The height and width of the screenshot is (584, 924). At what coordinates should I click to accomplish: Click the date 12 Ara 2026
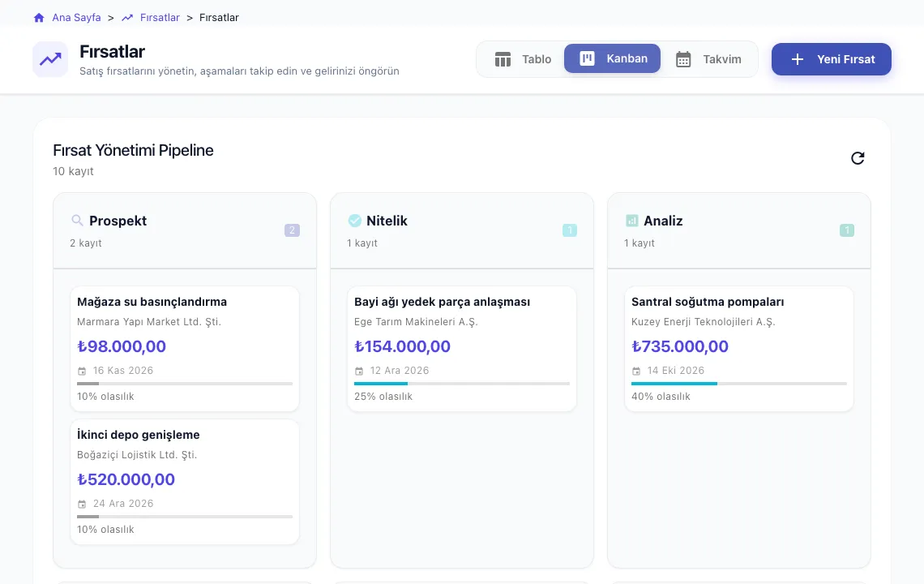click(400, 371)
